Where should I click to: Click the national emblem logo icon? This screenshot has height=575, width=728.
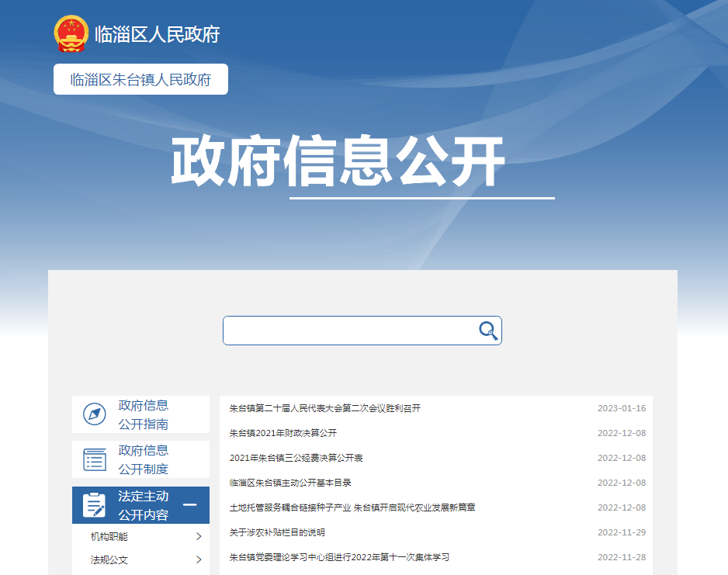(71, 34)
